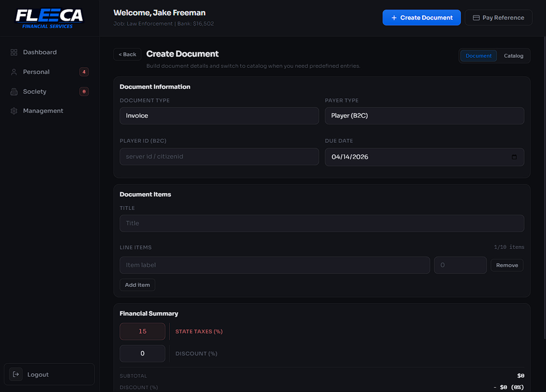Click the Fleeca Financial Services logo
Screen dimensions: 546x392
pyautogui.click(x=49, y=18)
